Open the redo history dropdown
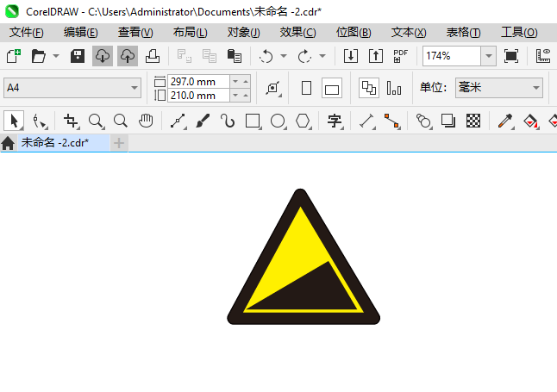This screenshot has height=392, width=557. (322, 56)
